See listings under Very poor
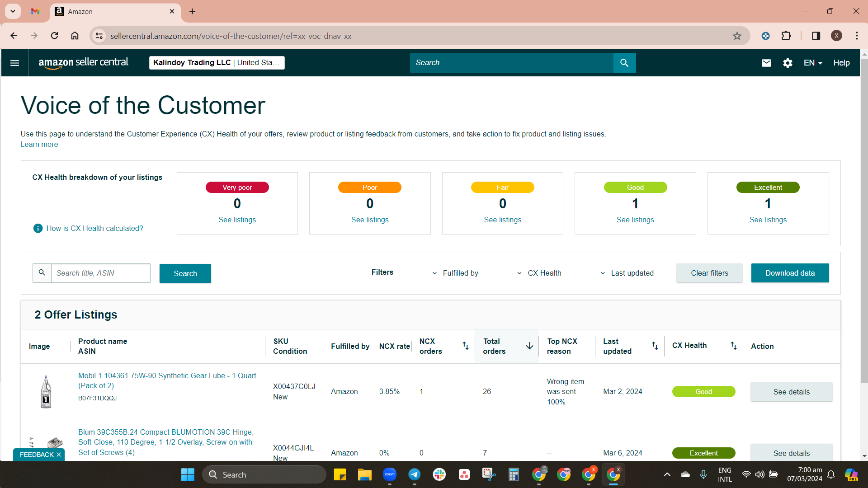868x488 pixels. (237, 220)
